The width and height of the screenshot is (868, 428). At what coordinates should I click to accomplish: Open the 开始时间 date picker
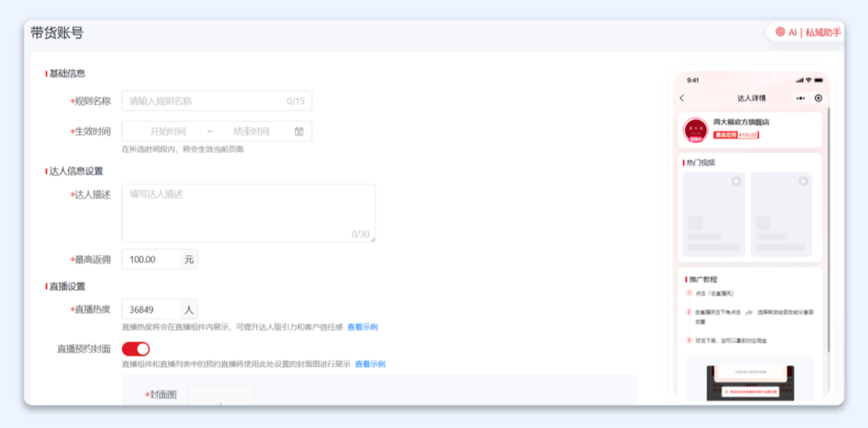click(x=167, y=131)
